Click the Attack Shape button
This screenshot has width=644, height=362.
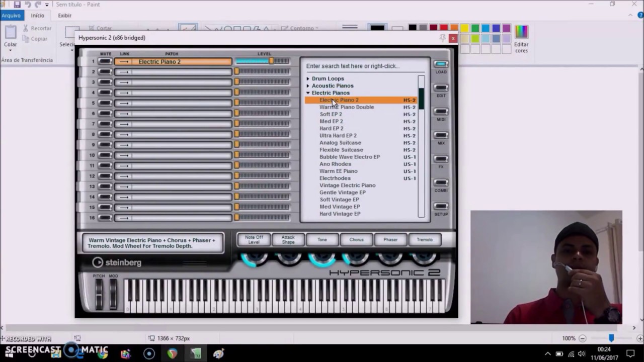pos(288,240)
